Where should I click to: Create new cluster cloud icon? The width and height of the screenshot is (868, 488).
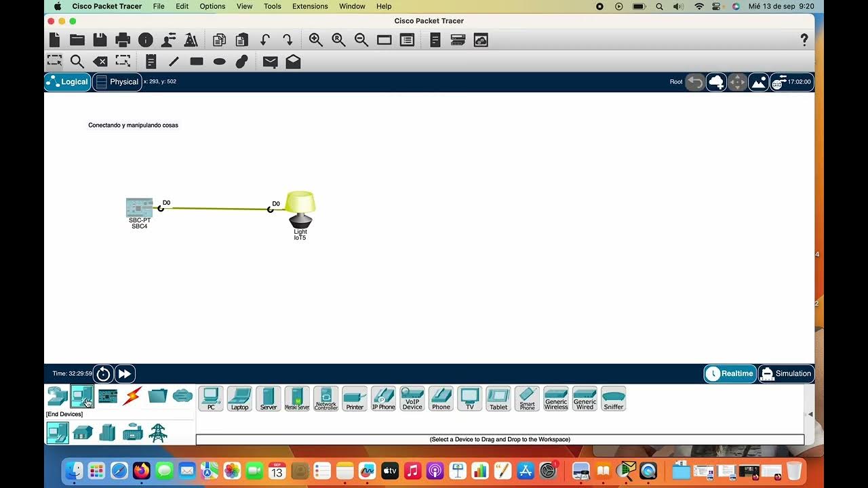point(716,82)
